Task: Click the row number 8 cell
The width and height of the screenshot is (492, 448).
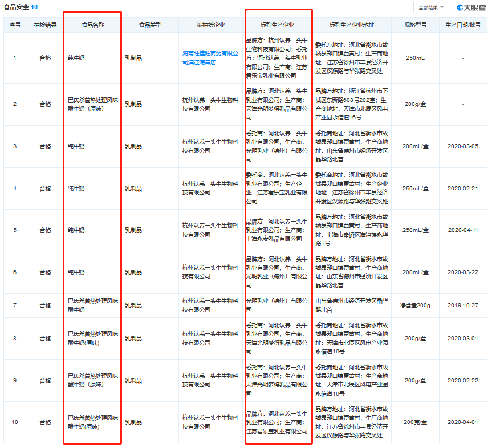Action: [x=15, y=338]
